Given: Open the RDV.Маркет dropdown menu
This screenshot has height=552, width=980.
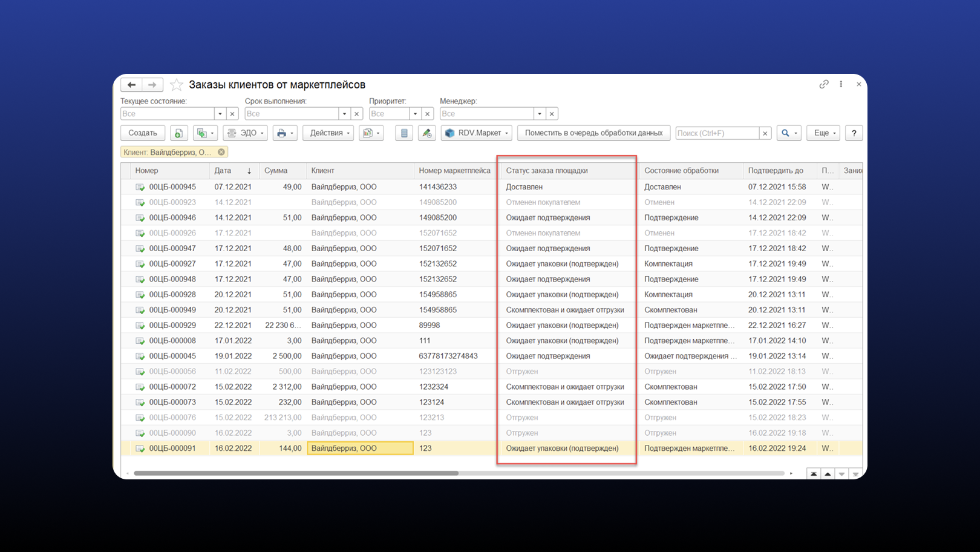Looking at the screenshot, I should (477, 133).
